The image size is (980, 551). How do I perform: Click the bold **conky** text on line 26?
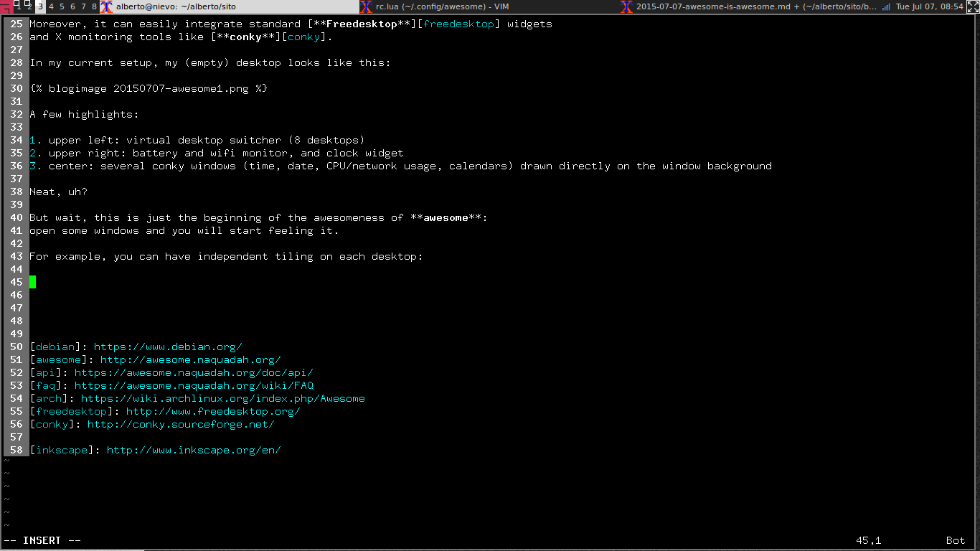coord(245,37)
